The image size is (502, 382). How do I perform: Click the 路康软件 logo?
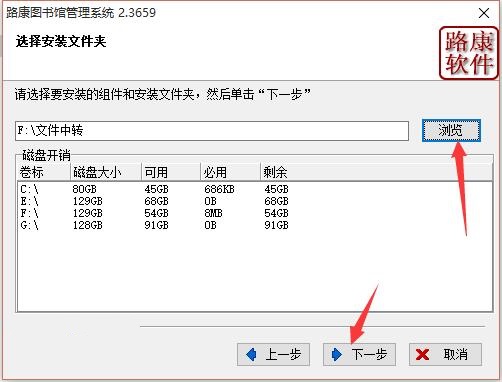[469, 53]
